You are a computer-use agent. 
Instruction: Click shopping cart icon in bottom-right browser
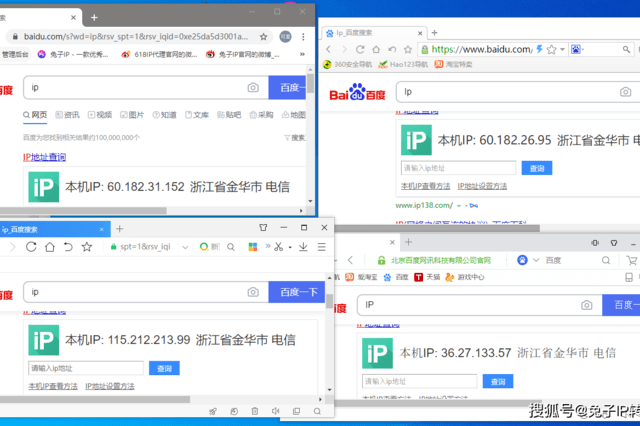coord(632,260)
